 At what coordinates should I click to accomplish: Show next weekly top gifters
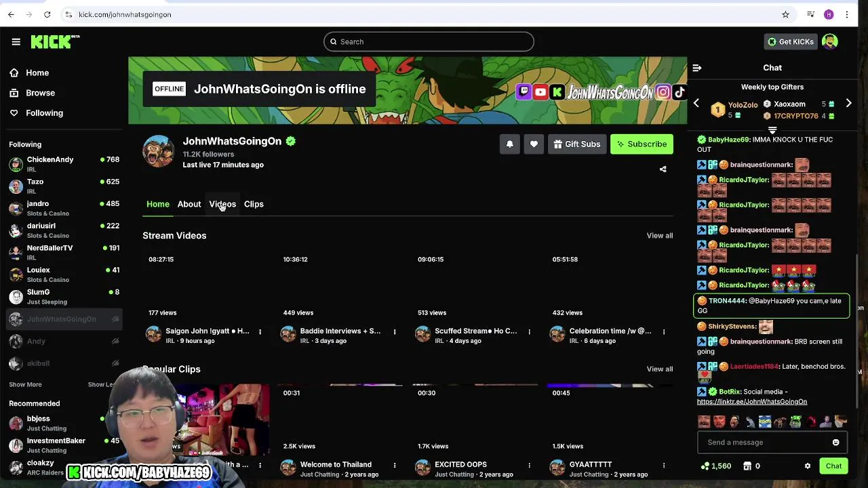(x=848, y=104)
